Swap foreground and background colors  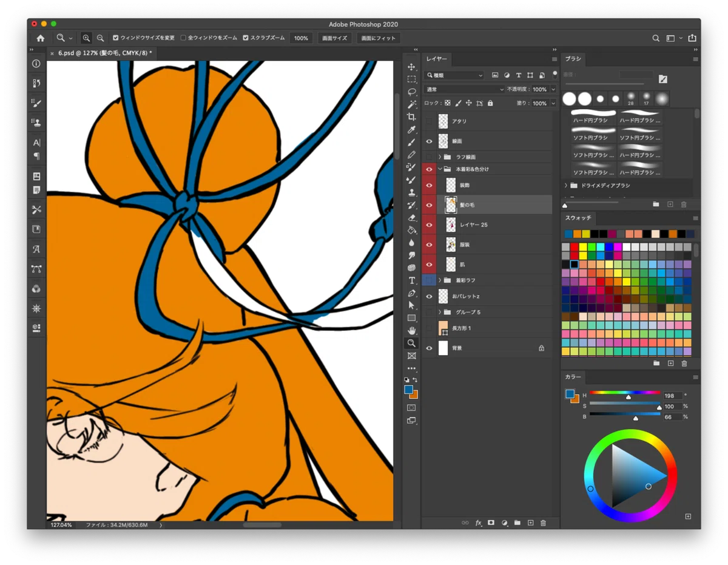415,380
